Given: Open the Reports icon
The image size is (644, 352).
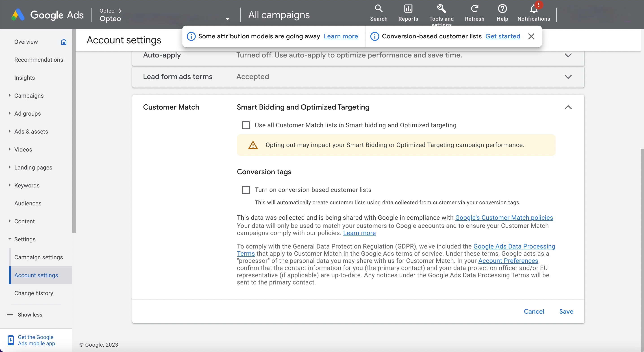Looking at the screenshot, I should coord(408,9).
